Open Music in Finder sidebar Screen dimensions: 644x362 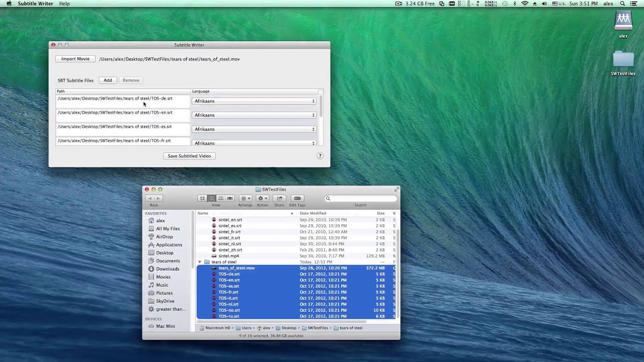tap(162, 285)
